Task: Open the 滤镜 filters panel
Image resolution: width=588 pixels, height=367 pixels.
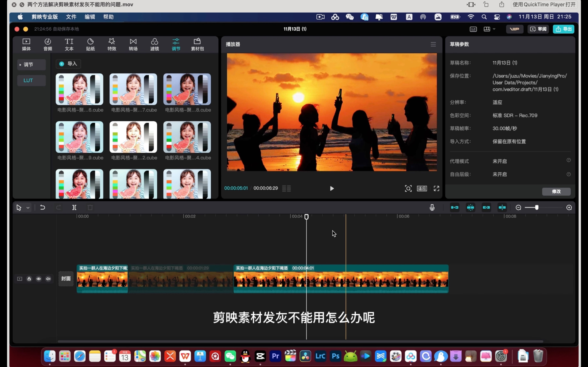Action: click(154, 44)
